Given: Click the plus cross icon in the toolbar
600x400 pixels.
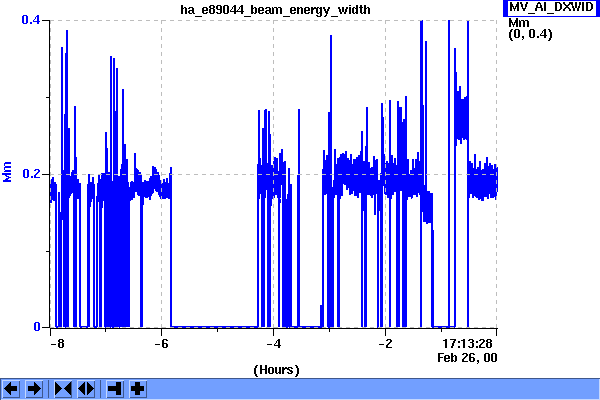Looking at the screenshot, I should pos(137,388).
